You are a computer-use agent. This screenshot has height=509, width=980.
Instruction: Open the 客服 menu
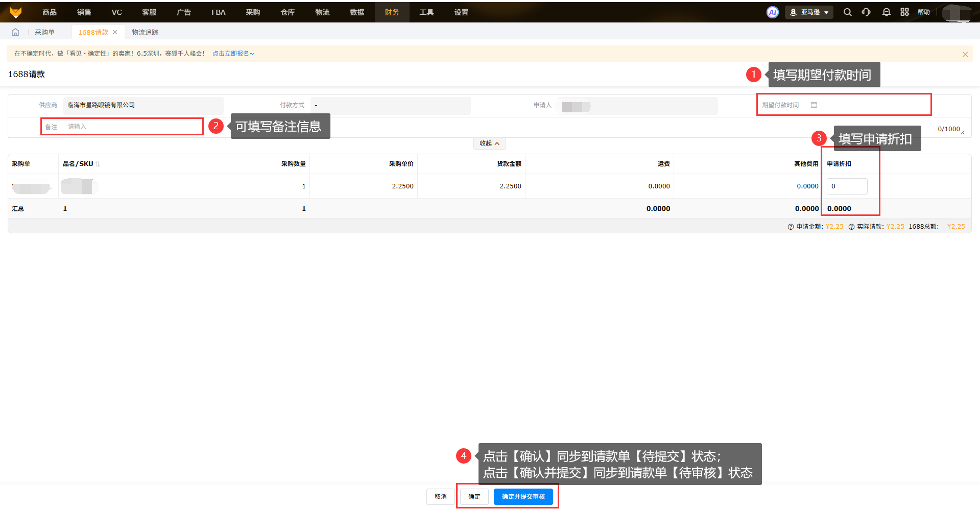150,12
